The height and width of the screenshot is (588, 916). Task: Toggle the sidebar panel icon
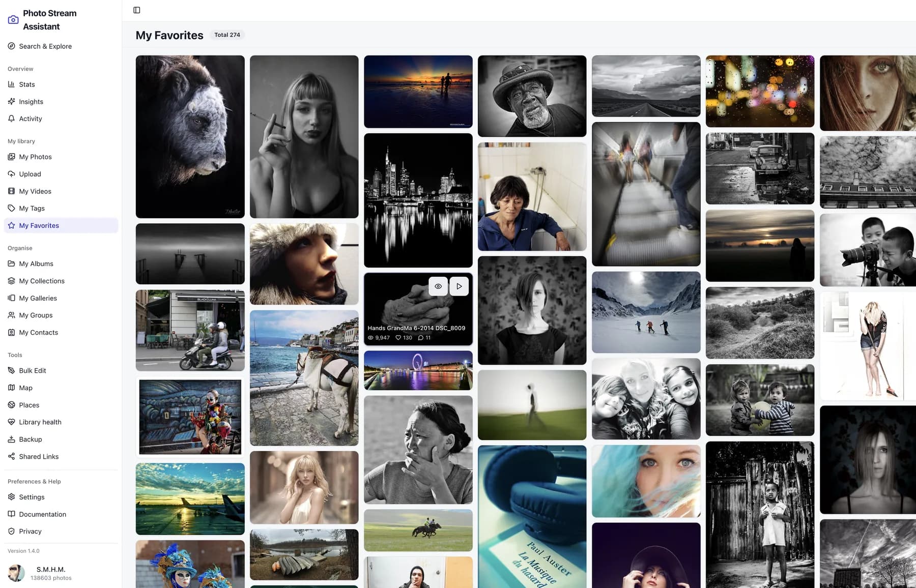pos(136,10)
